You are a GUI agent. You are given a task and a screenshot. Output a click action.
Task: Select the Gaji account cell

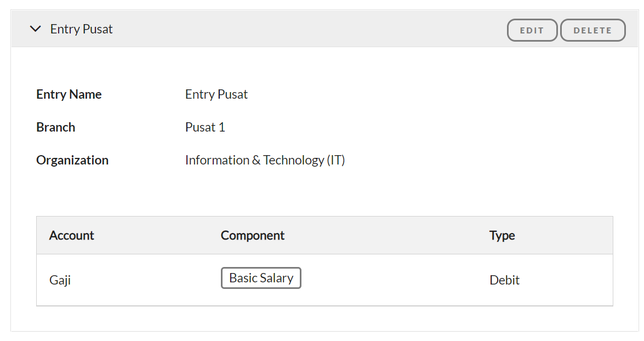(x=60, y=280)
